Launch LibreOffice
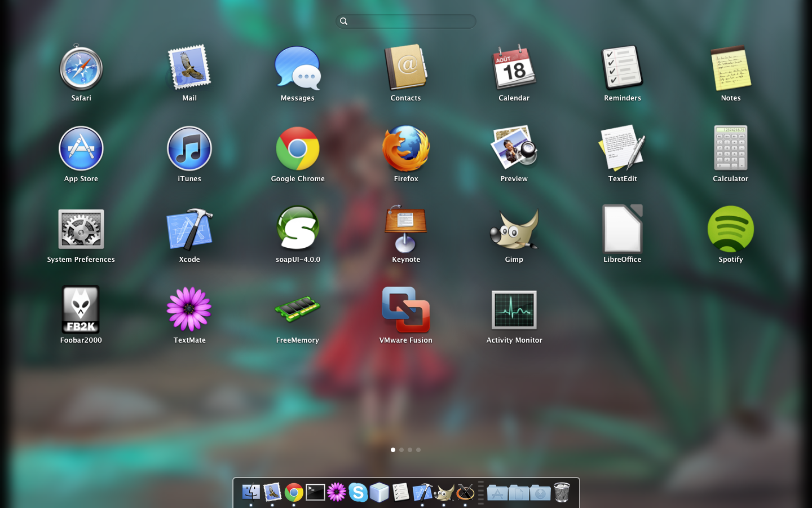Image resolution: width=812 pixels, height=508 pixels. coord(622,229)
